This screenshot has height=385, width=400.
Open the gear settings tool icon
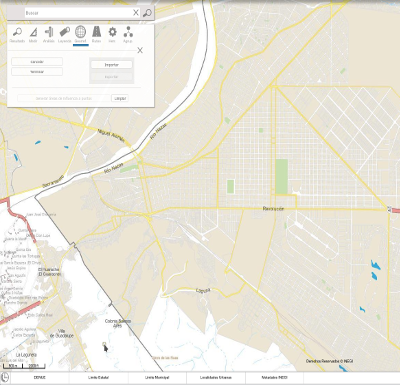pos(112,34)
